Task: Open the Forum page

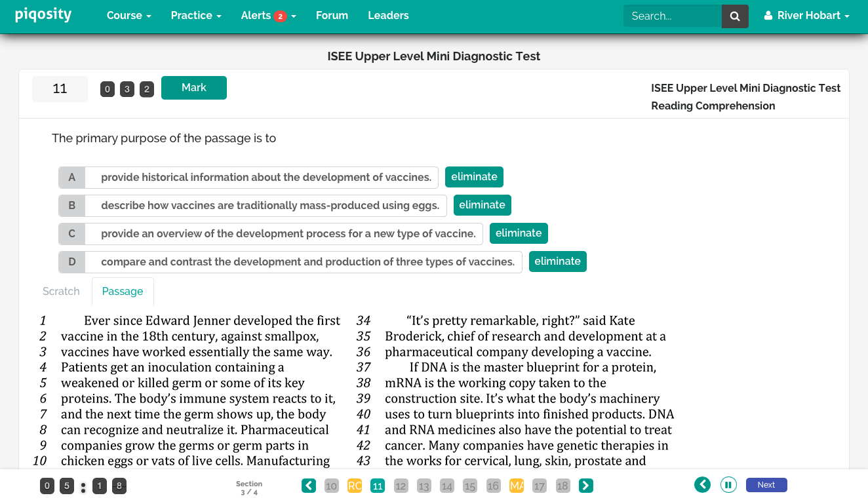Action: [332, 16]
